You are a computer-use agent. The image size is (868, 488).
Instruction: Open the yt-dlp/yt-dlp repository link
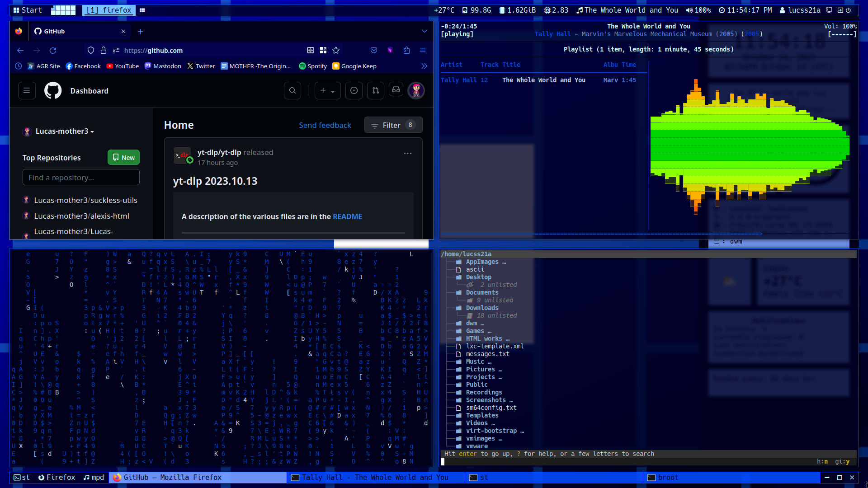[219, 153]
